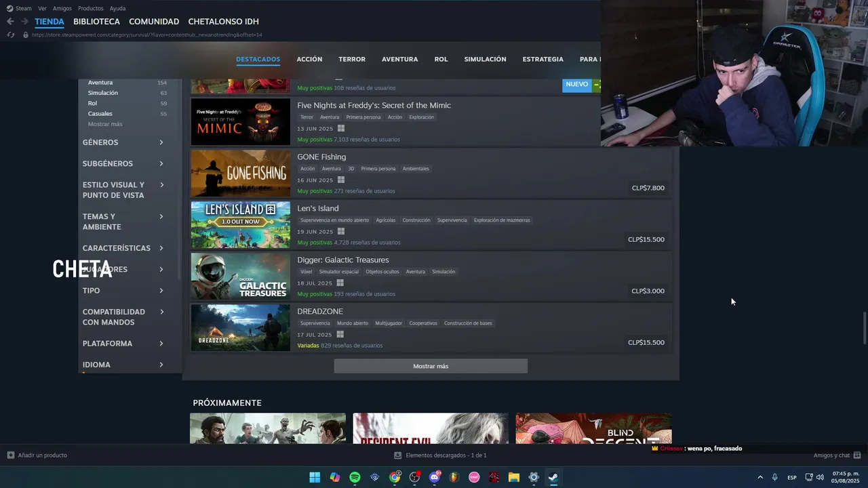Expand the GÉNEROS filter section

(123, 142)
